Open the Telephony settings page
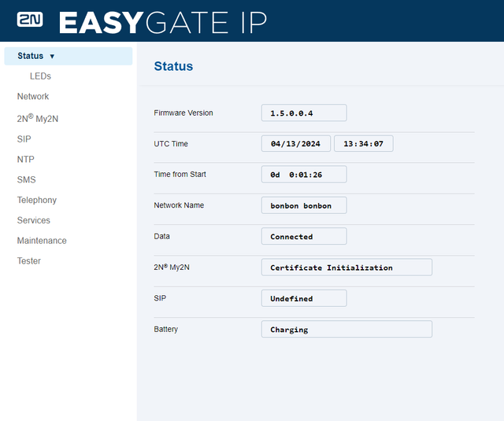This screenshot has width=504, height=421. click(x=37, y=200)
